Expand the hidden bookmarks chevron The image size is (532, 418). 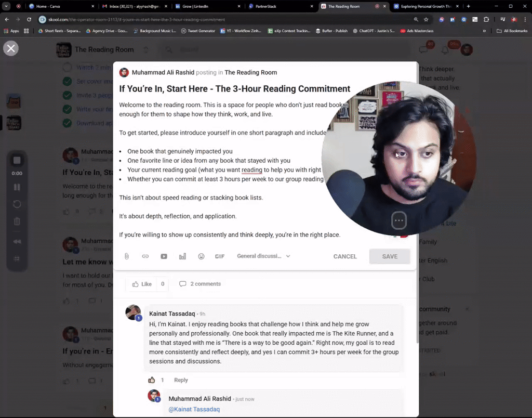click(484, 31)
